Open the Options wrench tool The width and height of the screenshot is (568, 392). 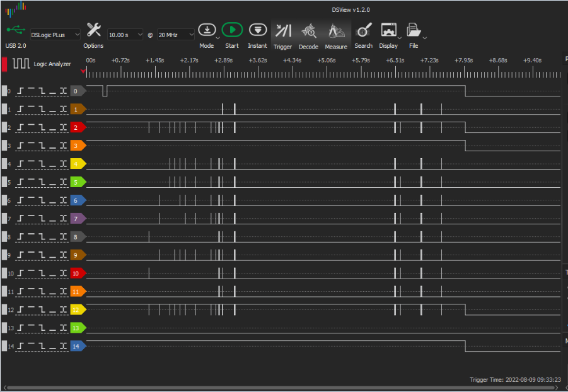point(93,30)
